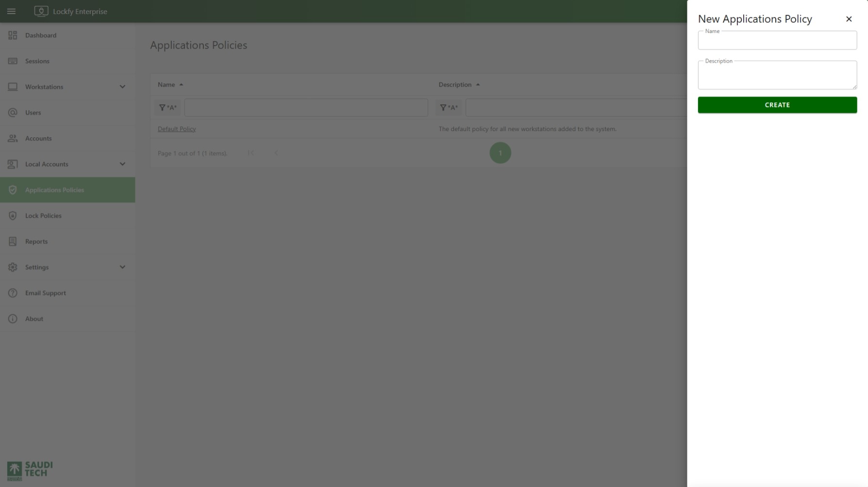Open Name column filter operator icon

pyautogui.click(x=168, y=108)
